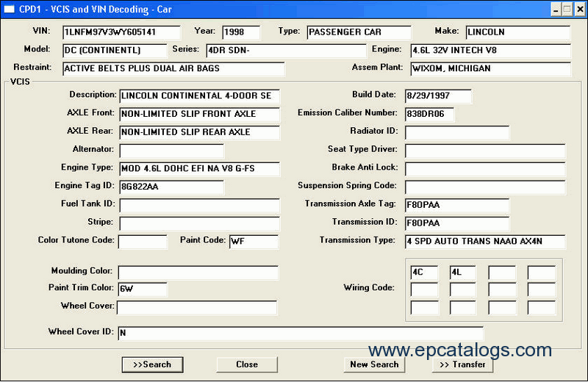The height and width of the screenshot is (382, 588).
Task: Start a New Search
Action: click(x=374, y=364)
